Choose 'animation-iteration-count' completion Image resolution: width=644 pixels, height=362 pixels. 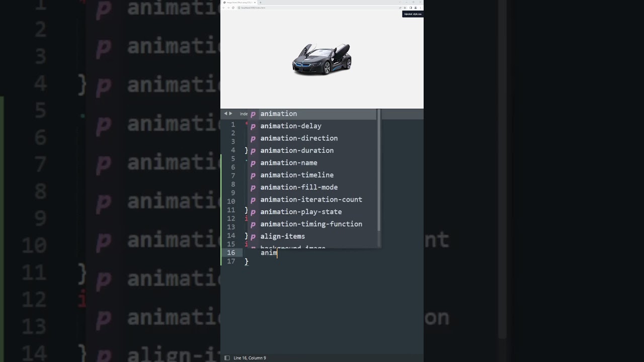pyautogui.click(x=312, y=199)
